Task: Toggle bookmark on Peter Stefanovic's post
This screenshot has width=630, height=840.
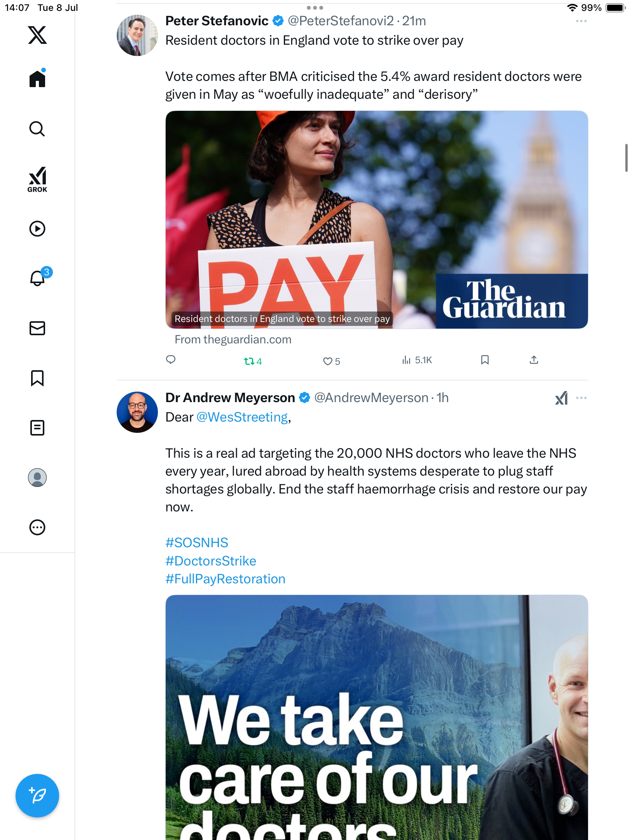Action: click(485, 360)
